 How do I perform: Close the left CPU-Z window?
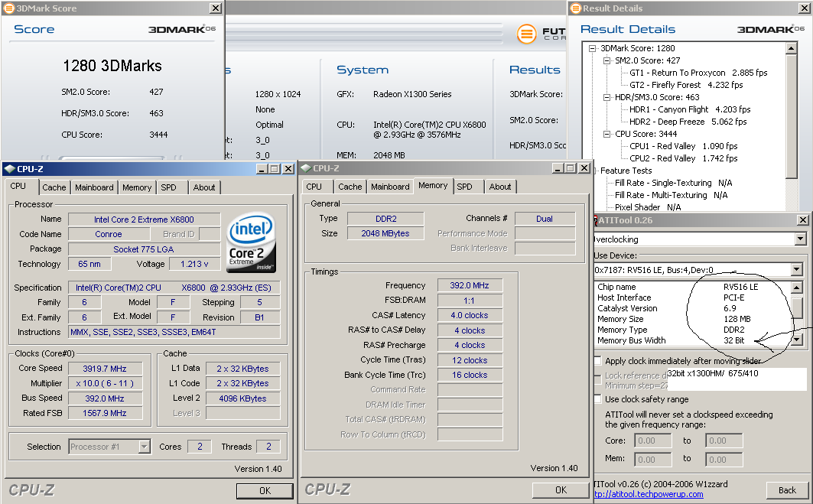(x=288, y=169)
